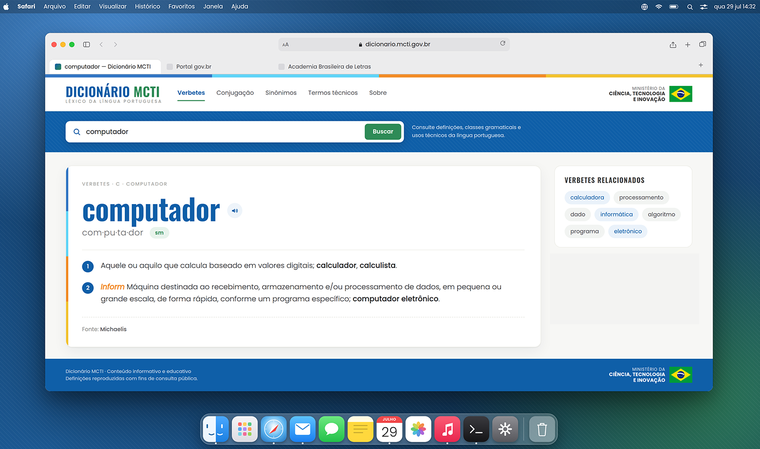The image size is (760, 449).
Task: Open a new tab with the plus icon
Action: pos(687,45)
